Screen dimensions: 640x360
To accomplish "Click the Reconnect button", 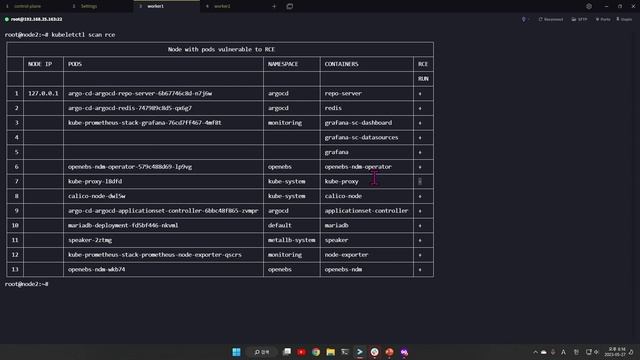I will [551, 19].
